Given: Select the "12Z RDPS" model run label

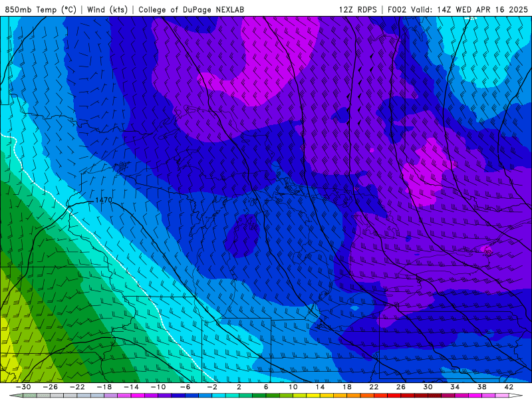Looking at the screenshot, I should point(358,9).
